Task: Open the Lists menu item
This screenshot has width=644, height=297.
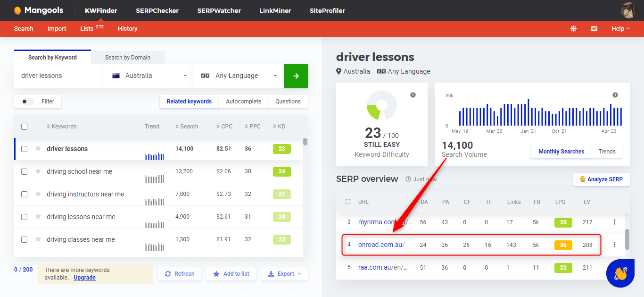Action: point(91,28)
